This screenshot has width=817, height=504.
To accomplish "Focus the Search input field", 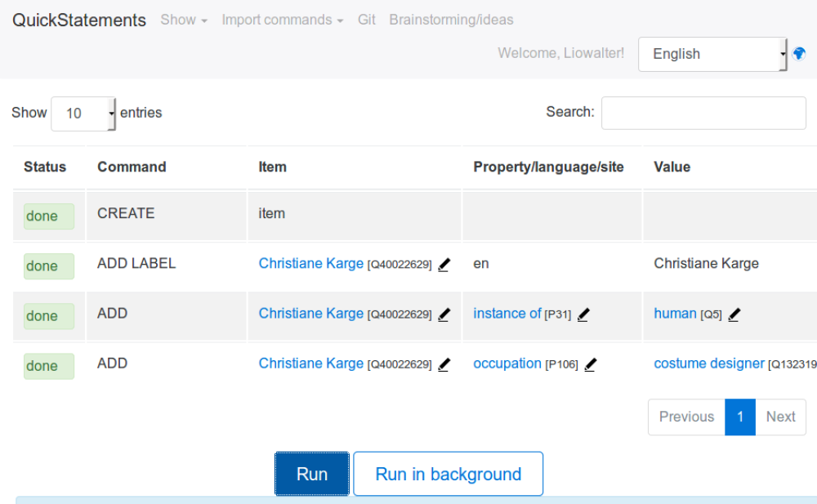I will 703,113.
